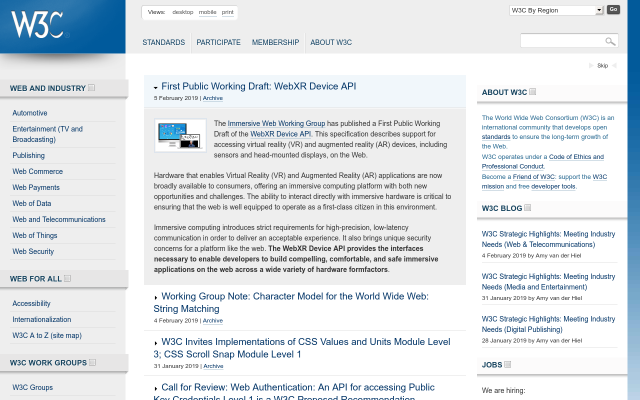640x400 pixels.
Task: Open Immersive Web Working Group link
Action: [x=276, y=123]
